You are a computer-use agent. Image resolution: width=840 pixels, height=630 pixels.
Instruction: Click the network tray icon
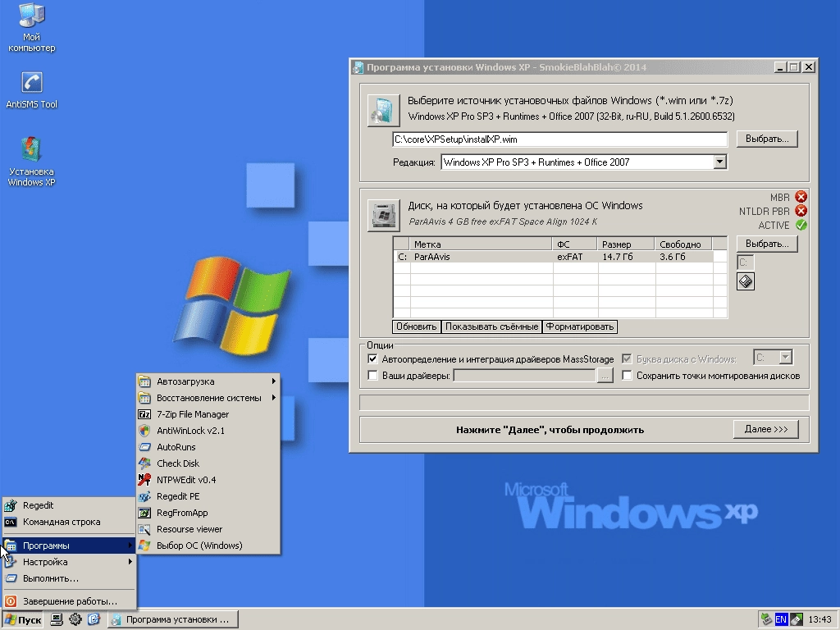point(767,619)
